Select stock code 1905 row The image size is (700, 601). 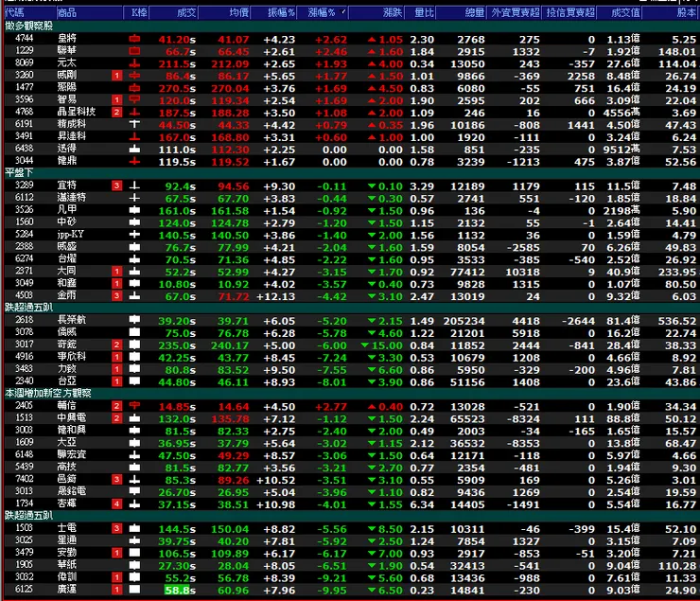tap(350, 566)
